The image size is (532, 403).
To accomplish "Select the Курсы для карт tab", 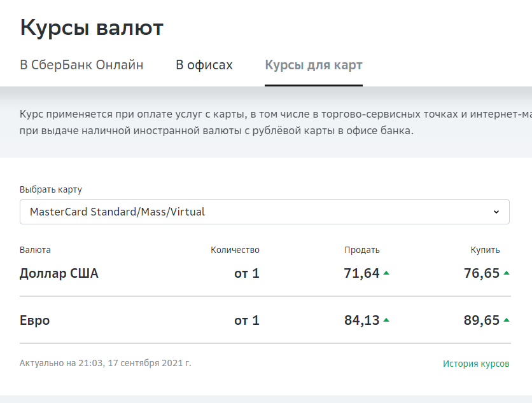I will pos(314,65).
